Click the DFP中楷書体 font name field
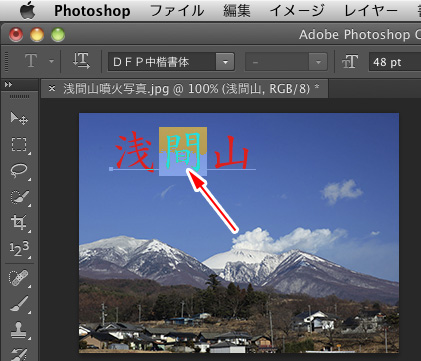Viewport: 421px width, 361px height. 162,62
